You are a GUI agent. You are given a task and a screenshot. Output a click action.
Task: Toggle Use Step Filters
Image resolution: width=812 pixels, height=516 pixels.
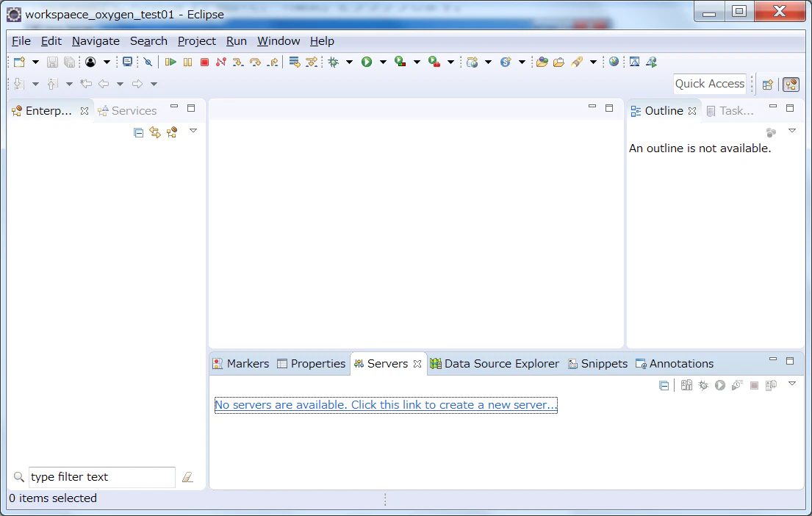pos(312,62)
